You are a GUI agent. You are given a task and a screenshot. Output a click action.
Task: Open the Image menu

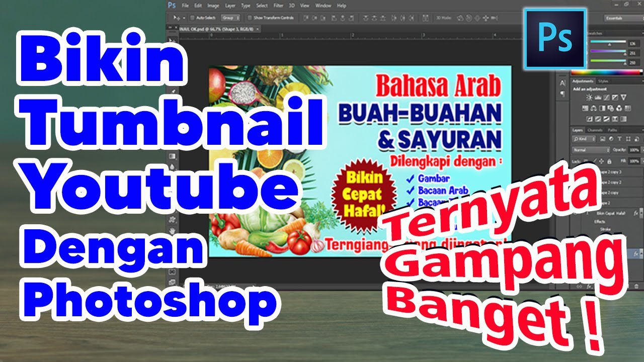(213, 6)
